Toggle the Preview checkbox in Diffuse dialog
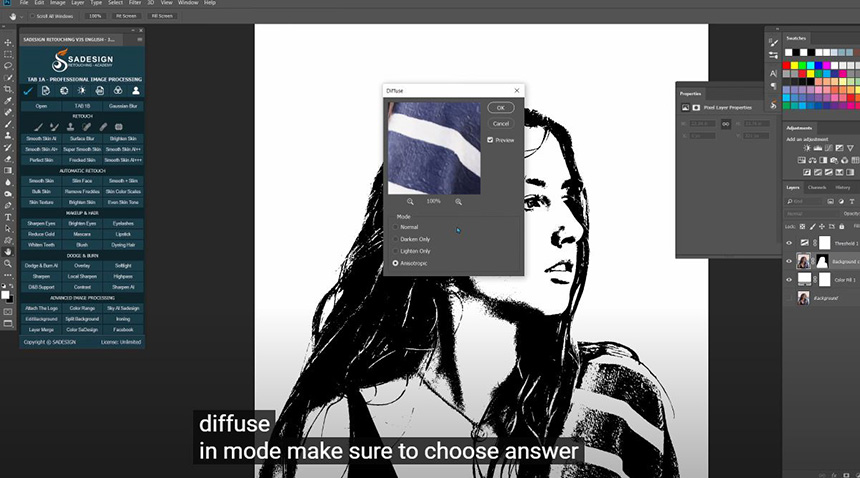 [x=490, y=140]
